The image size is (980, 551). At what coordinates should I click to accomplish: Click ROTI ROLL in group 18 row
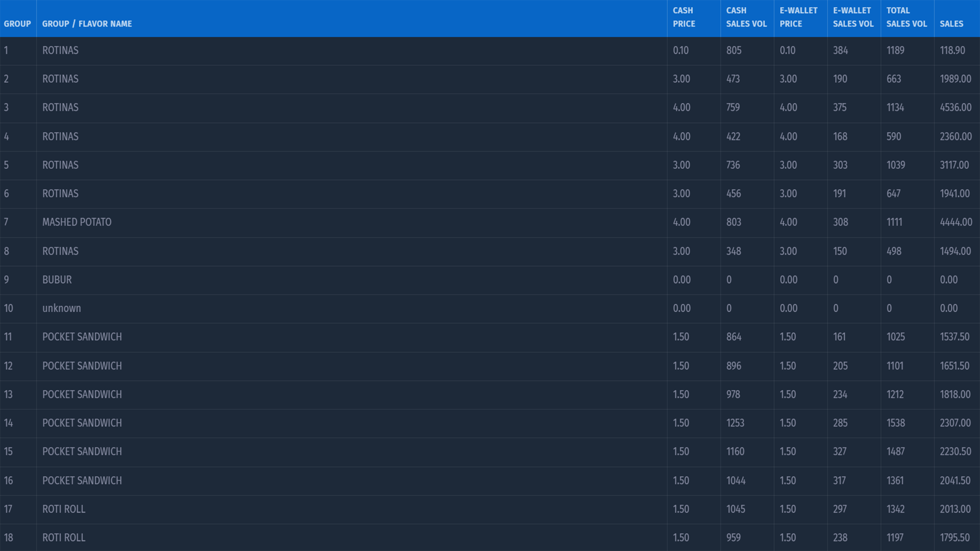[x=64, y=538]
